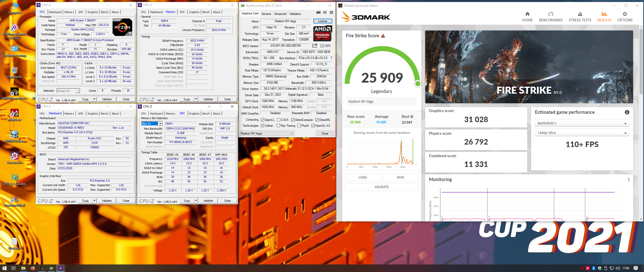The width and height of the screenshot is (644, 272).
Task: Open the Slot #2 memory slot dropdown
Action: point(152,123)
